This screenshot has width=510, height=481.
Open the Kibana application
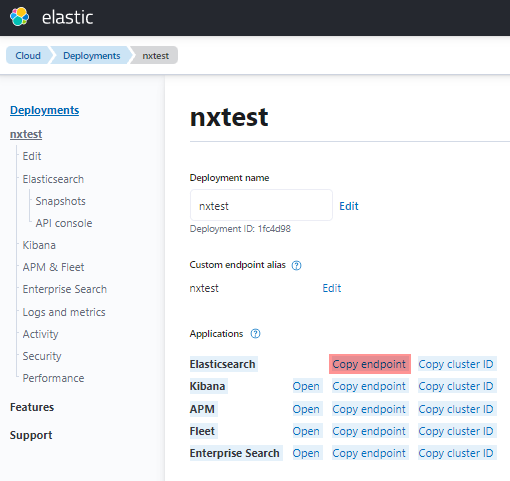[307, 386]
